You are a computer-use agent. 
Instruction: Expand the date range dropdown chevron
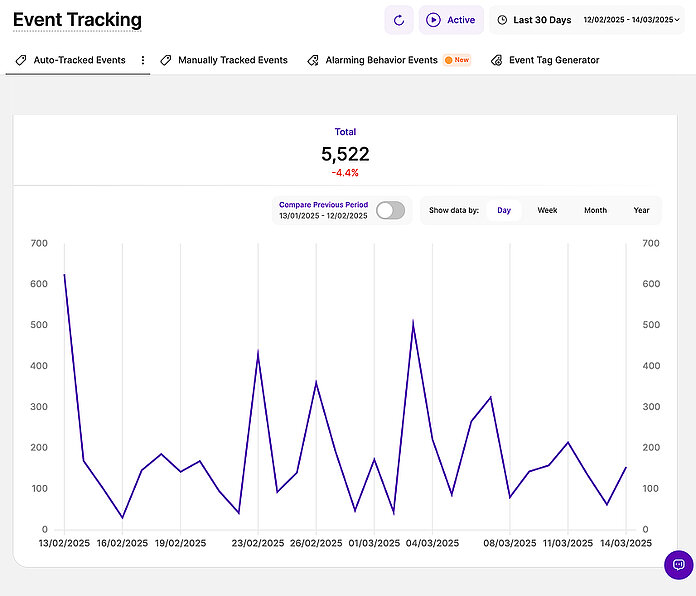pos(678,20)
